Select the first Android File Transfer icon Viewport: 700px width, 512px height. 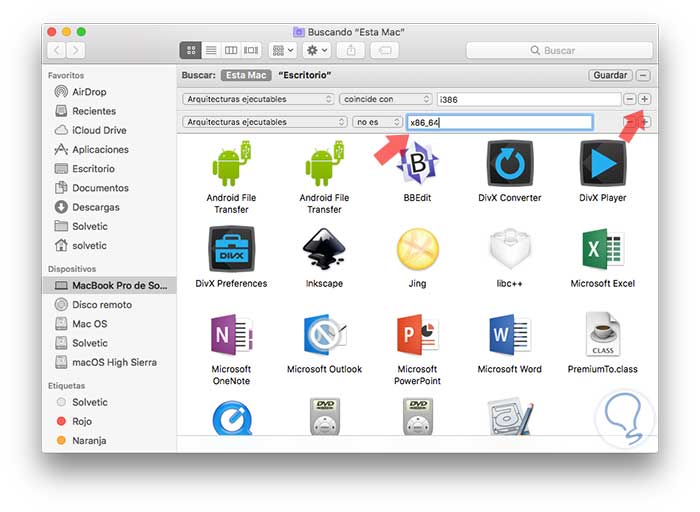[x=231, y=163]
